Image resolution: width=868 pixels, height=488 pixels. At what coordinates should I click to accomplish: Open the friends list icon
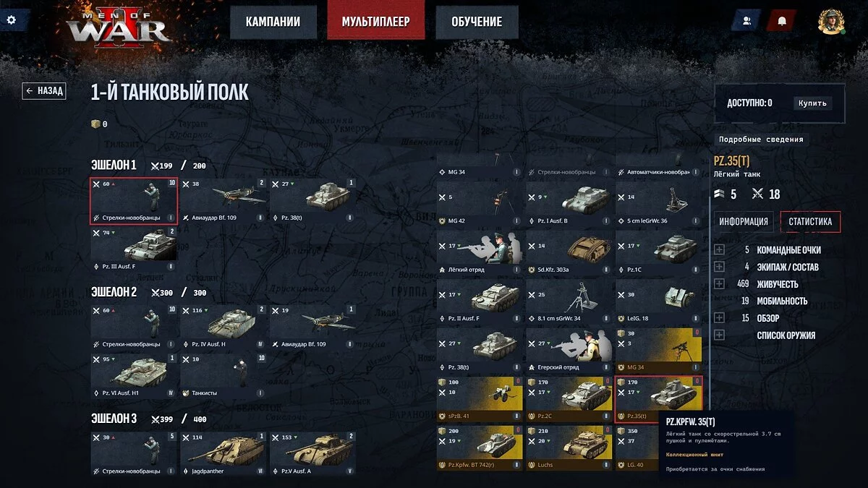[x=746, y=21]
